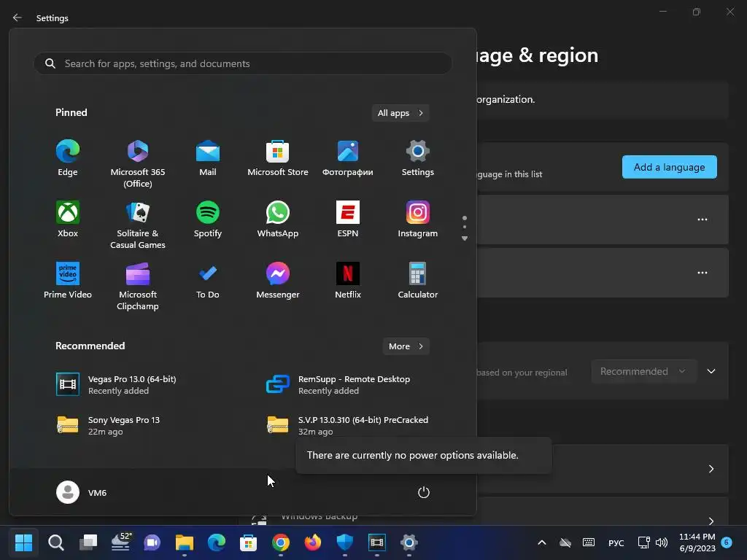The image size is (747, 560).
Task: Open the Calculator app
Action: [418, 281]
